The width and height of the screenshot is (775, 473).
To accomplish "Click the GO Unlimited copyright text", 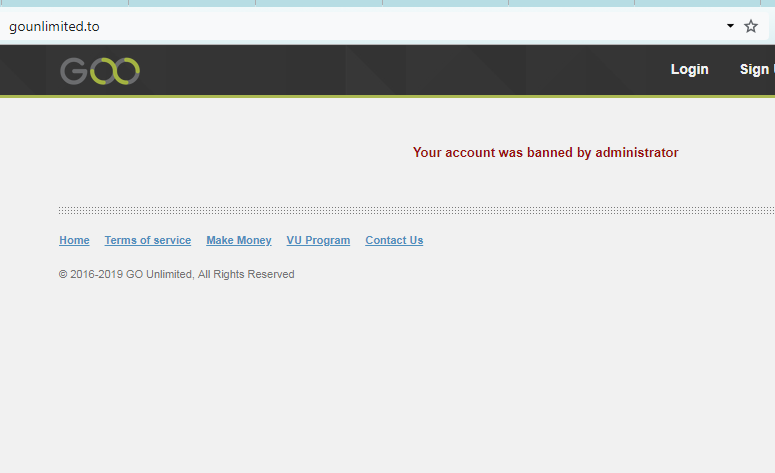I will [176, 274].
